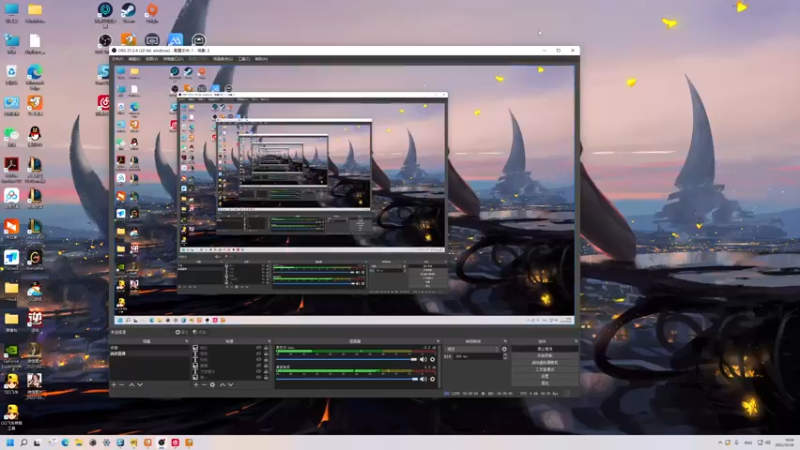Mute the first audio mixer channel

[423, 359]
